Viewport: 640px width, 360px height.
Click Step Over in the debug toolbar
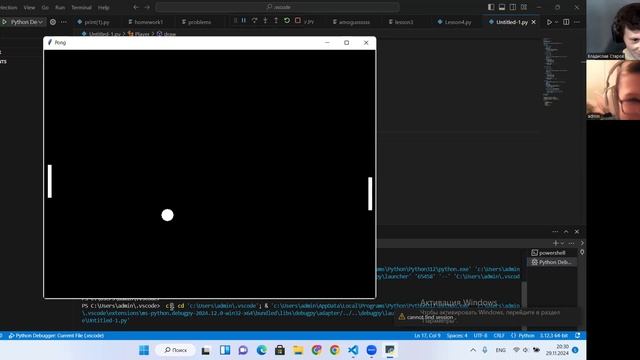tap(254, 20)
